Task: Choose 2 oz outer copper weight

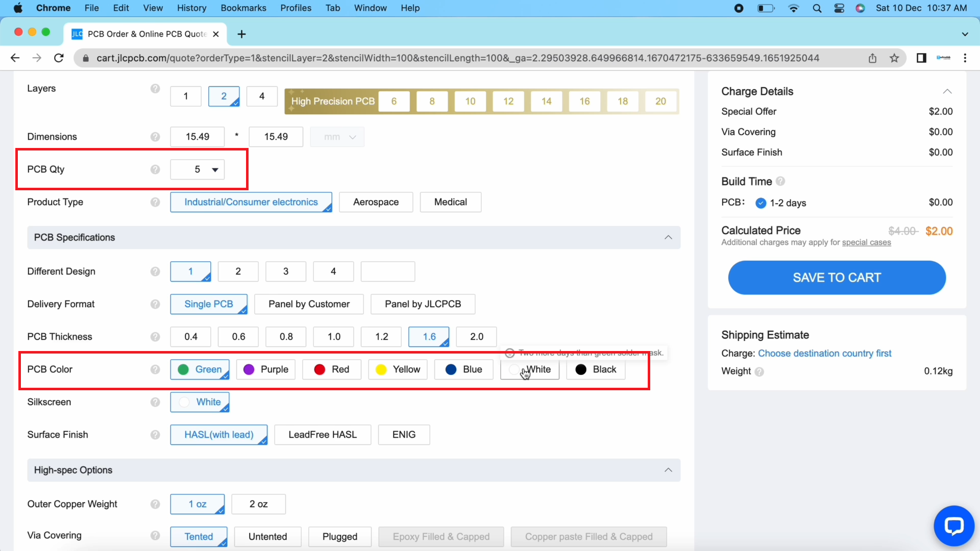Action: [x=258, y=504]
